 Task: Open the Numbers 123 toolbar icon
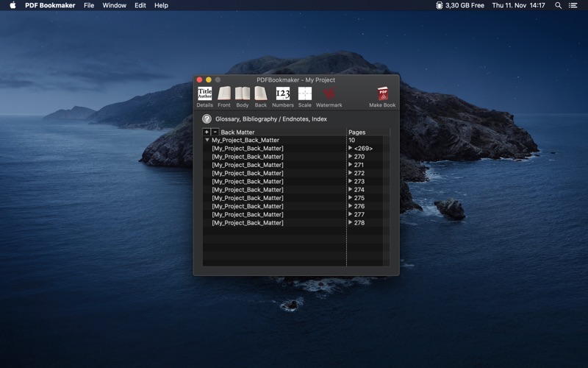283,97
